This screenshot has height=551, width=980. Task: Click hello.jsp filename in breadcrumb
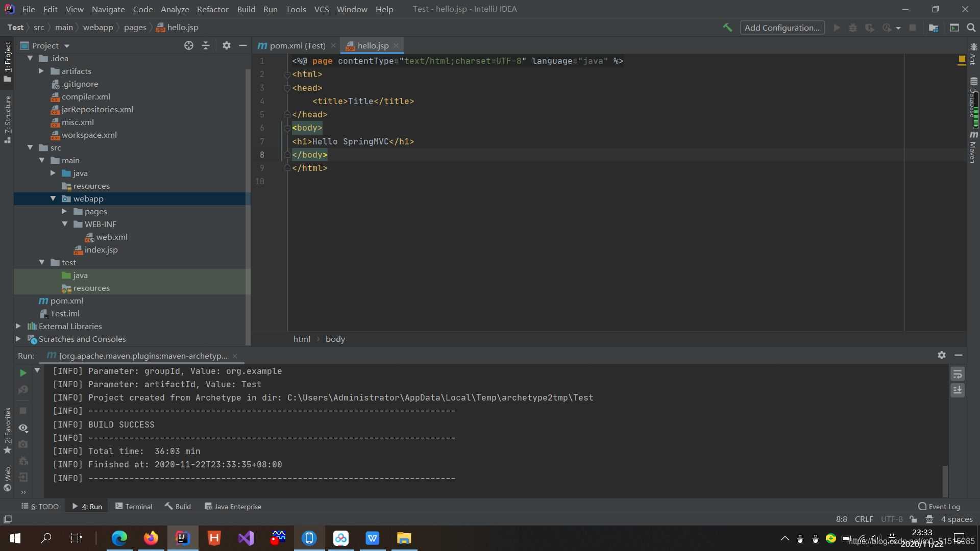[182, 27]
